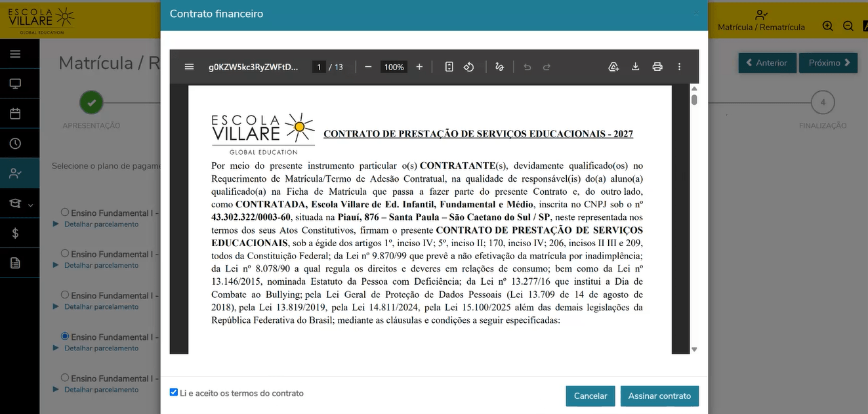Open the graduation cap sidebar icon
Viewport: 868px width, 414px height.
click(x=15, y=203)
